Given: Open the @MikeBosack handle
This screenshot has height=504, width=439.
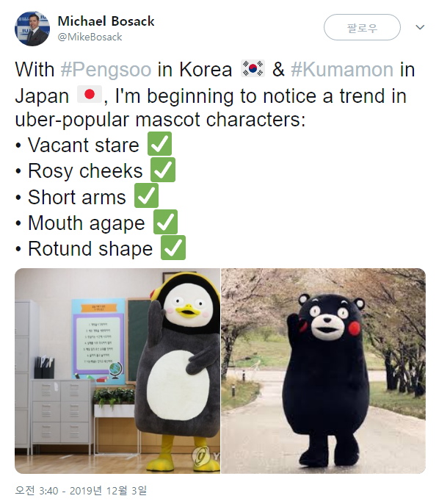Looking at the screenshot, I should tap(90, 37).
